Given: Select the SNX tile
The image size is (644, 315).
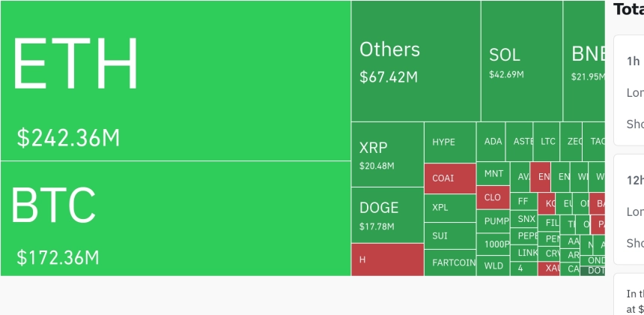Looking at the screenshot, I should click(526, 219).
